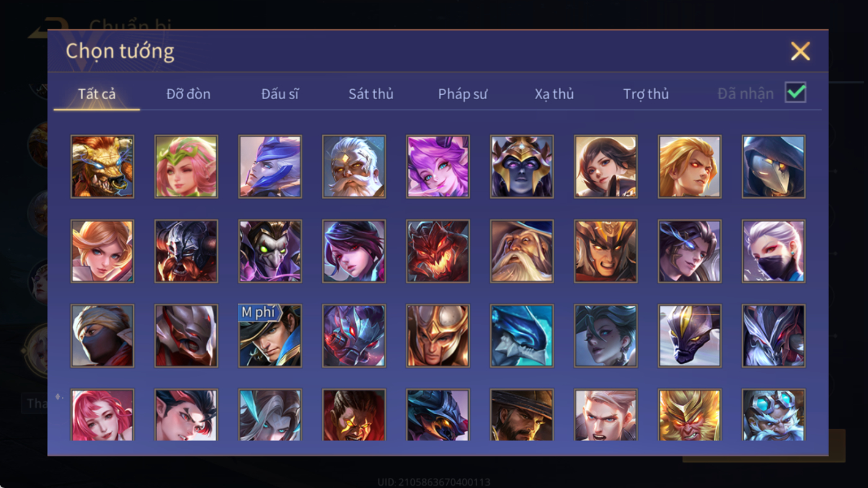This screenshot has width=868, height=488.
Task: Select the cowboy hat bearded hero portrait
Action: tap(522, 415)
